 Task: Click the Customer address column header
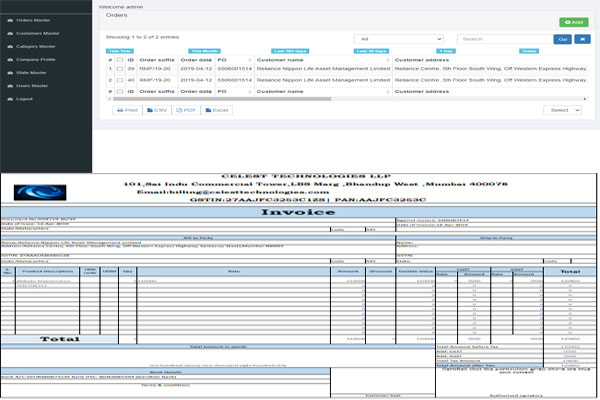422,60
